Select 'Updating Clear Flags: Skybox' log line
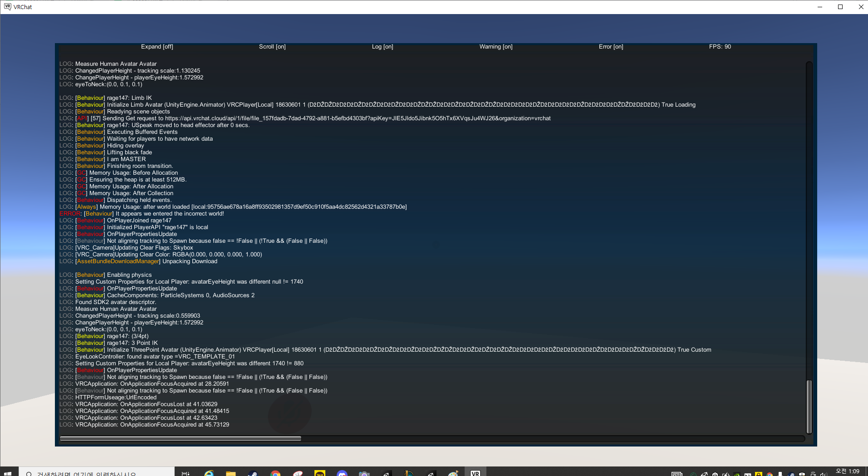Screen dimensions: 868x476 [126, 248]
